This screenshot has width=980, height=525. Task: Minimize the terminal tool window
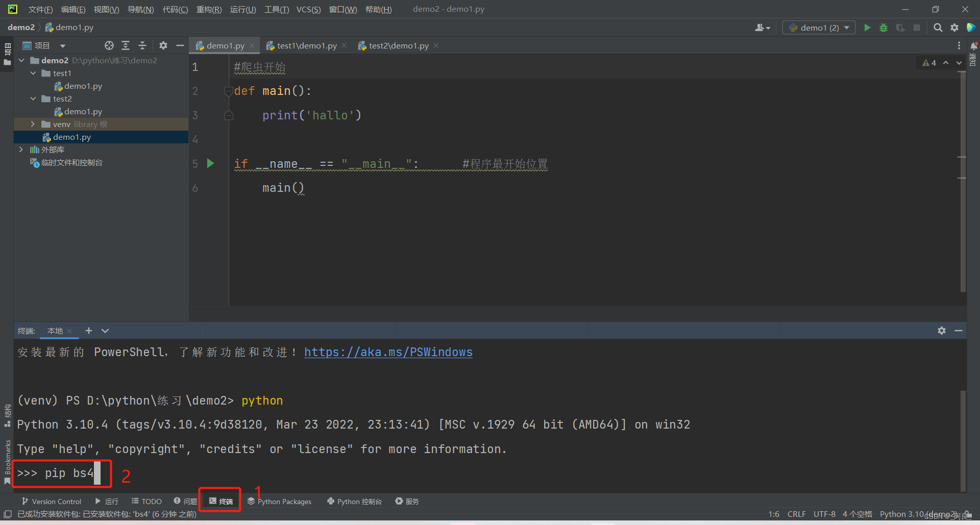(959, 331)
